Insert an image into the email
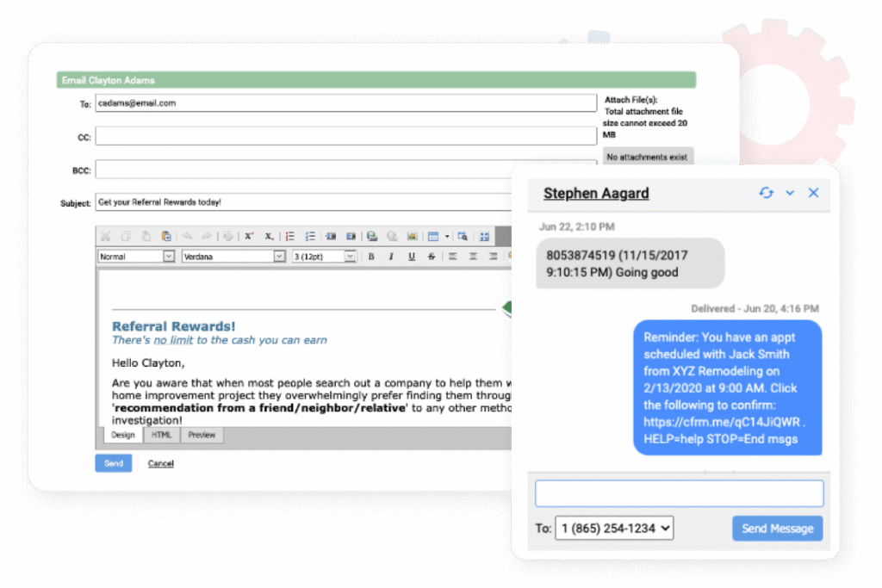The image size is (882, 588). (412, 236)
